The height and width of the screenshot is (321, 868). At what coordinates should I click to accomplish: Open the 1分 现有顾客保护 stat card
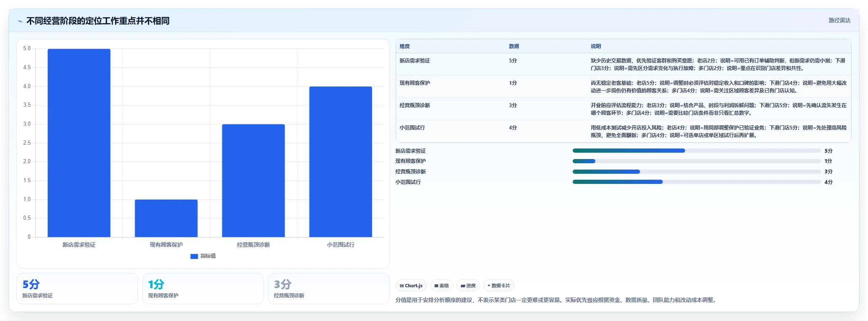pyautogui.click(x=203, y=289)
